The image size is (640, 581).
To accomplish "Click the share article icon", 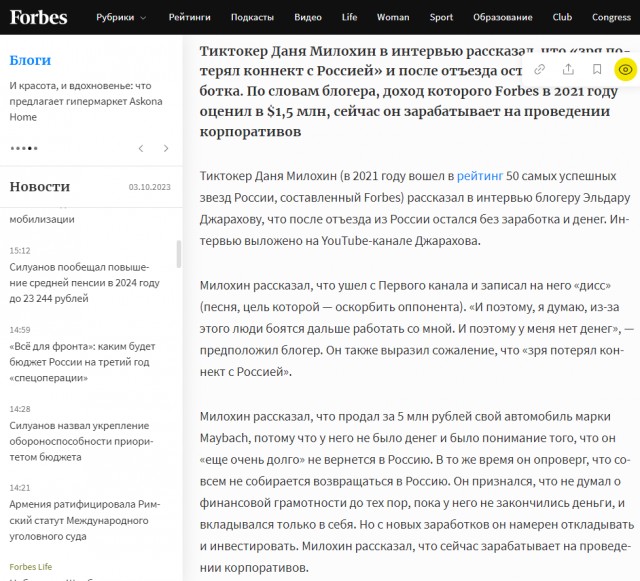I will 568,69.
